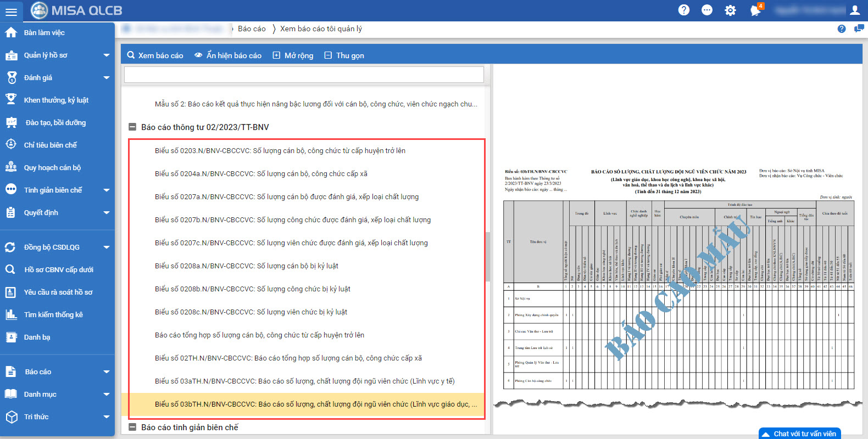This screenshot has height=439, width=868.
Task: Open Chỉ tiêu biên chế menu item
Action: (50, 145)
